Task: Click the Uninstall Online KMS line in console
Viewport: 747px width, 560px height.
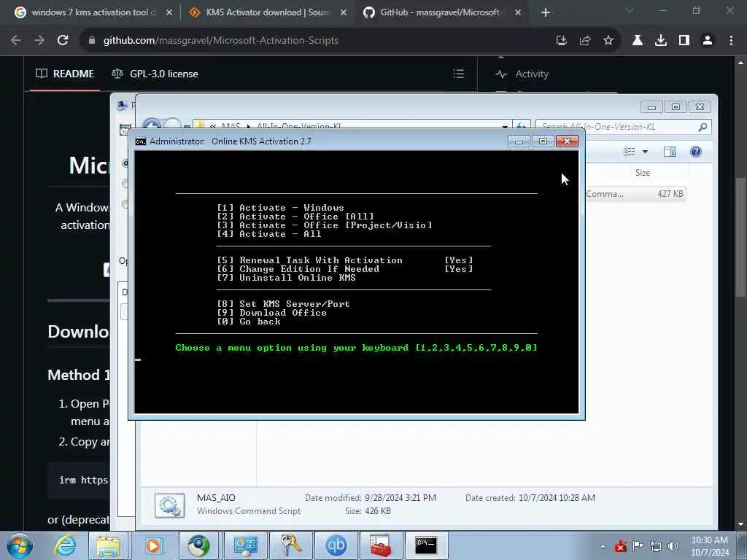Action: (286, 278)
